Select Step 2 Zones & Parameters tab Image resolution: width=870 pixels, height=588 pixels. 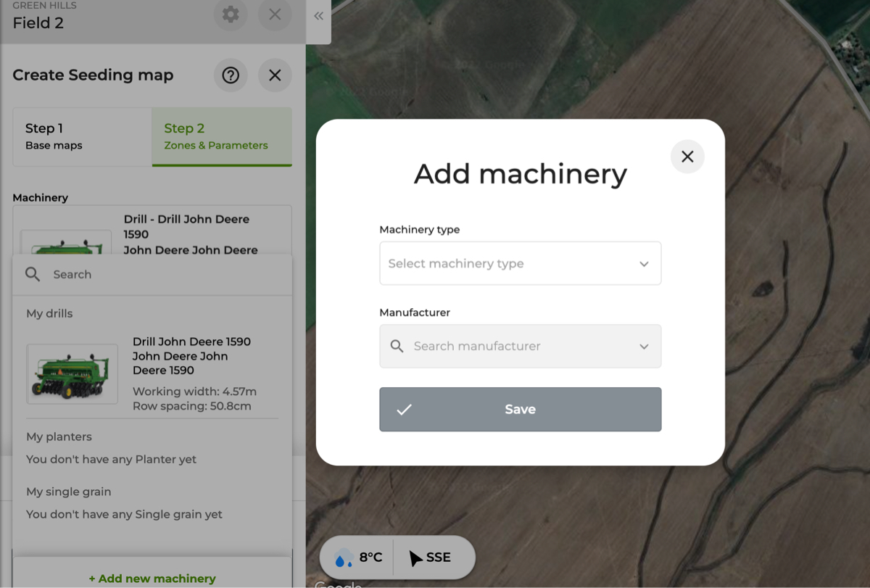[x=222, y=137]
